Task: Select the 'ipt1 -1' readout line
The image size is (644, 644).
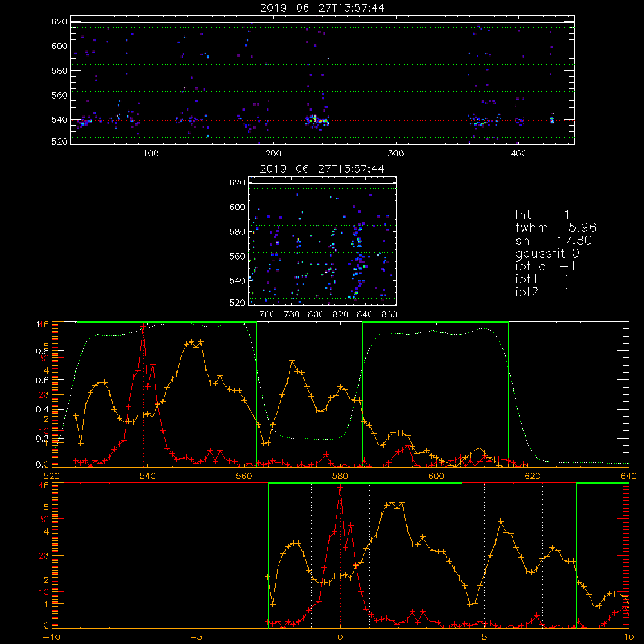Action: [x=542, y=279]
